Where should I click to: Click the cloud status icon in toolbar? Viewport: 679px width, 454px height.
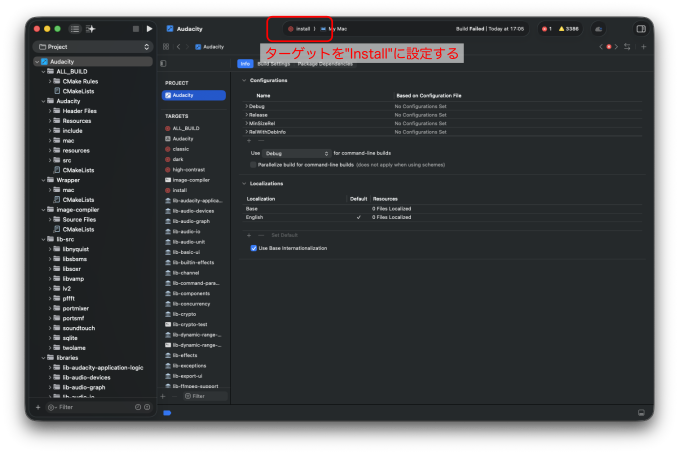598,29
